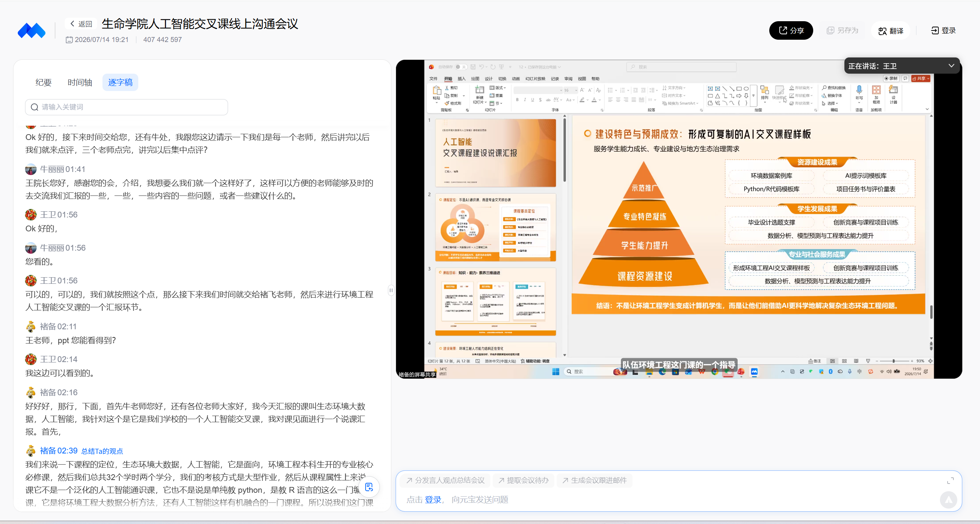Click the 王卫 02:14 avatar

pos(31,359)
